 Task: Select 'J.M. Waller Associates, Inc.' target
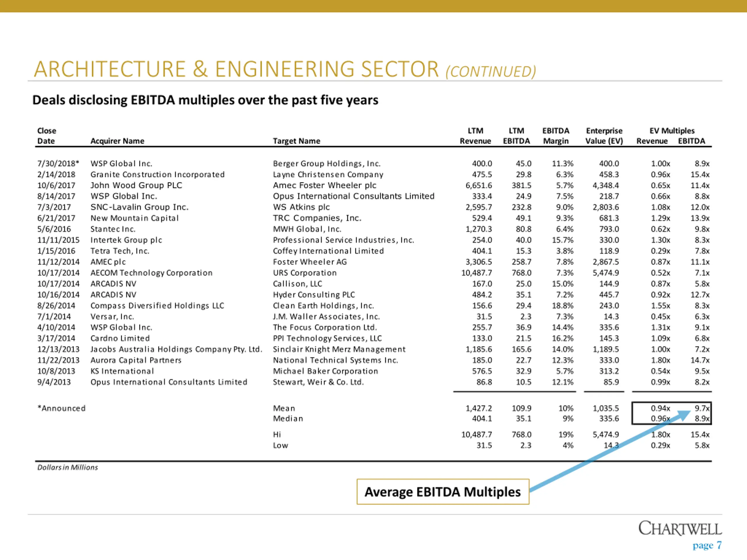[326, 317]
